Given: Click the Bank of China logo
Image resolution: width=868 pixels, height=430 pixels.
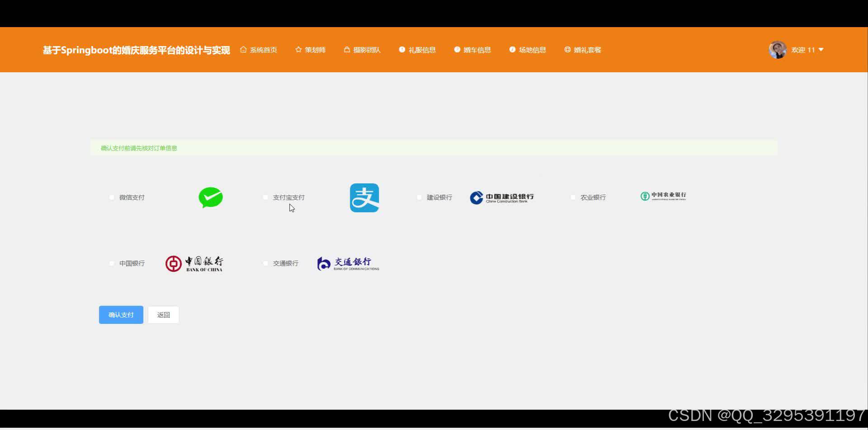Looking at the screenshot, I should (x=194, y=264).
